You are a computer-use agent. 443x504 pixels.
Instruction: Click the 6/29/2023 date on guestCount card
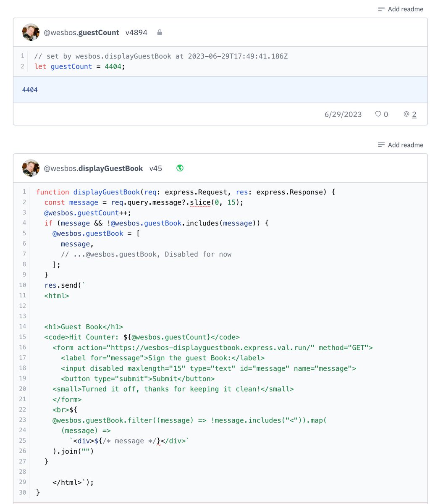point(343,114)
